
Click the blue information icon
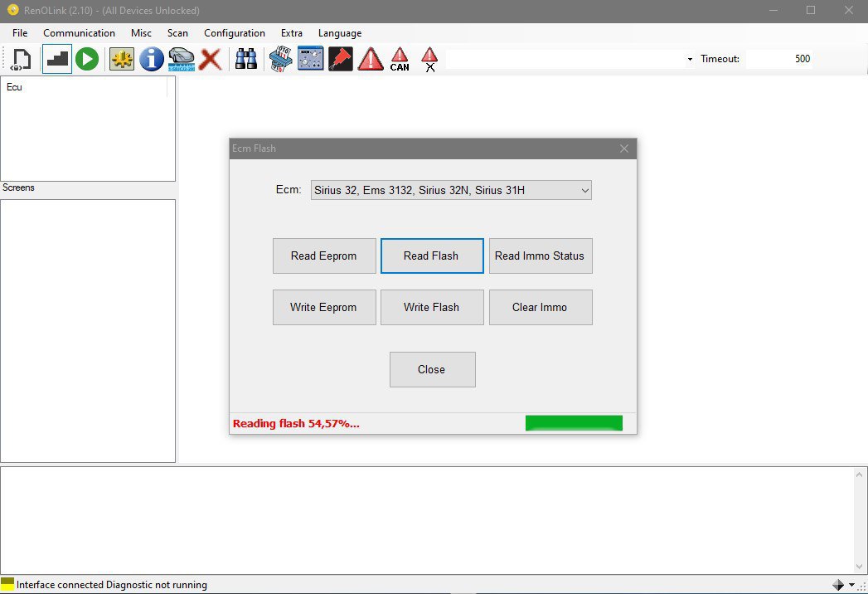click(x=151, y=59)
